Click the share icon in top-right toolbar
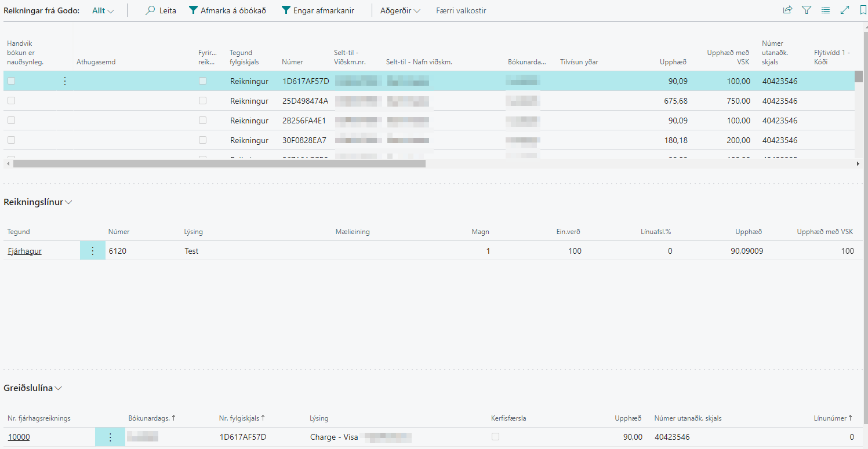868x449 pixels. click(787, 10)
